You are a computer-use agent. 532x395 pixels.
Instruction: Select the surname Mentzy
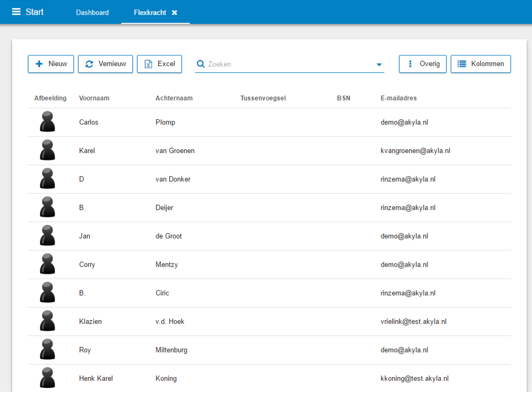[167, 265]
